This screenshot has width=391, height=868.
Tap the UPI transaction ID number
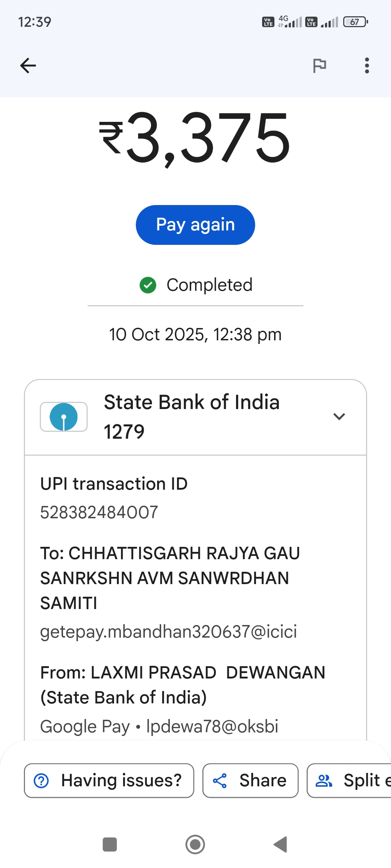[99, 512]
